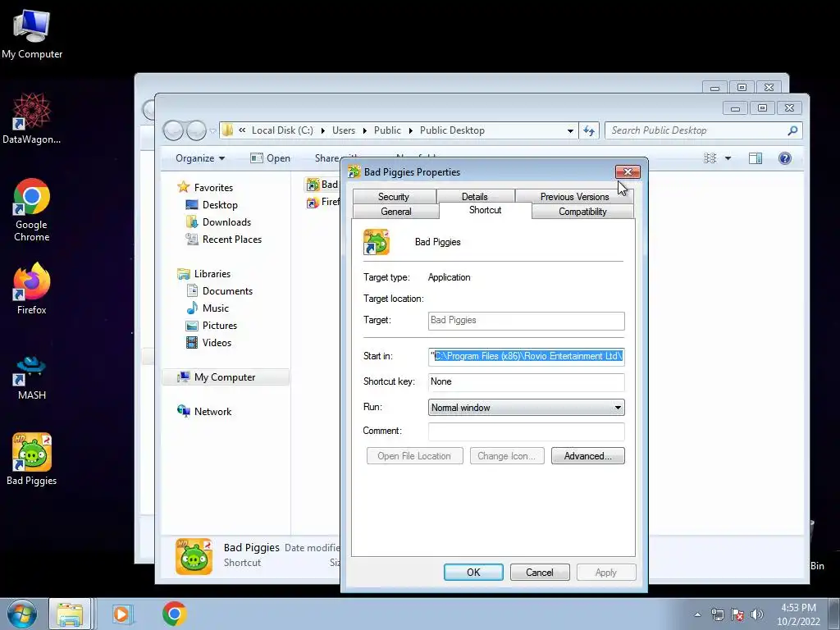This screenshot has width=840, height=630.
Task: Select Bad Piggies file in list
Action: click(x=323, y=185)
